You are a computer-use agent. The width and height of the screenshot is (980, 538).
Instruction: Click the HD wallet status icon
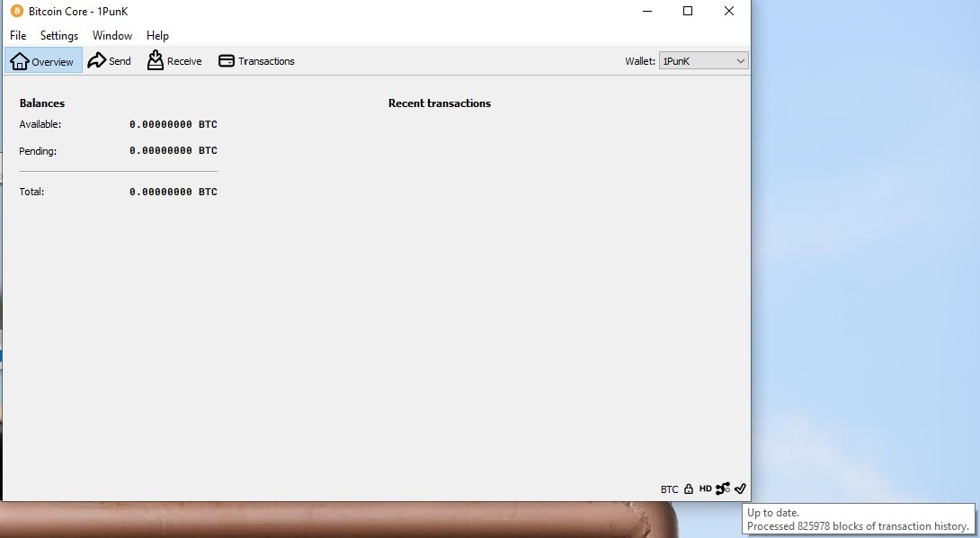click(705, 489)
